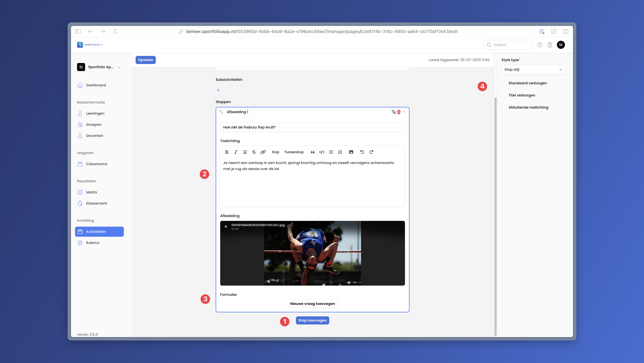644x363 pixels.
Task: Add a subactiviteit with the plus icon
Action: (218, 90)
